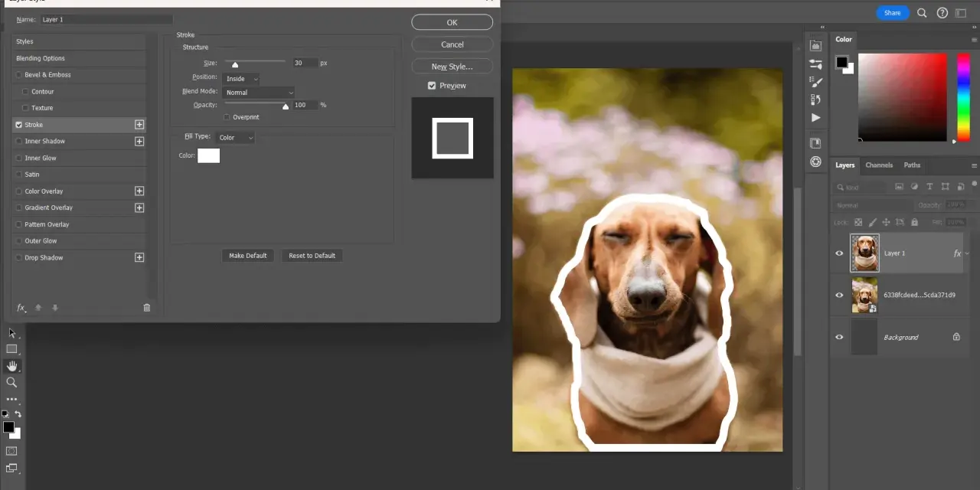Filter layers by type T icon
This screenshot has height=490, width=980.
[929, 187]
